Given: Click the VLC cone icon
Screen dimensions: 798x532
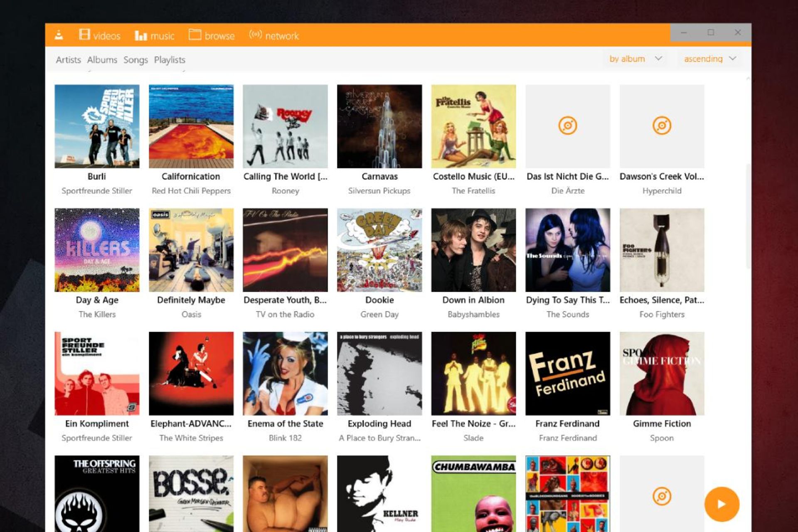Looking at the screenshot, I should [59, 34].
